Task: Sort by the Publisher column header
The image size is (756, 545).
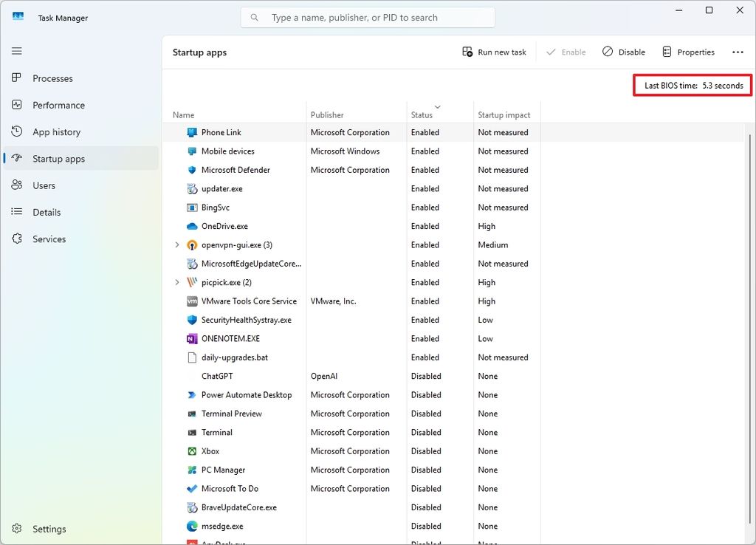Action: tap(327, 114)
